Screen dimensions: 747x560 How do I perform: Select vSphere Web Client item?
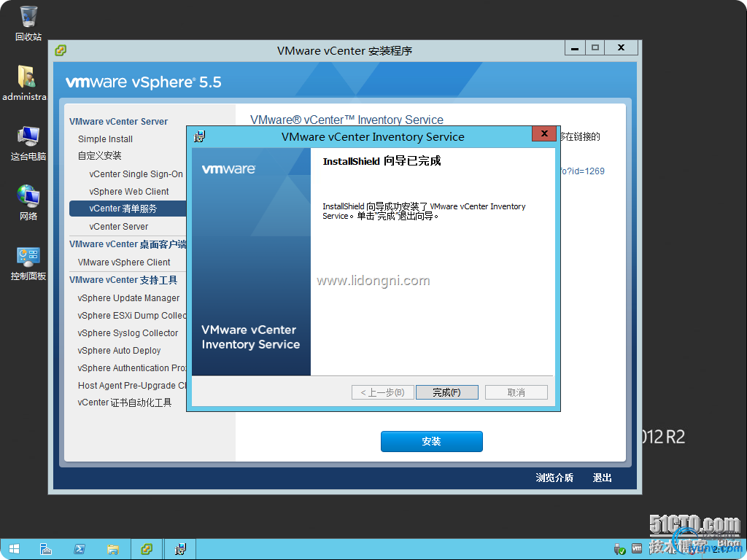pos(128,192)
